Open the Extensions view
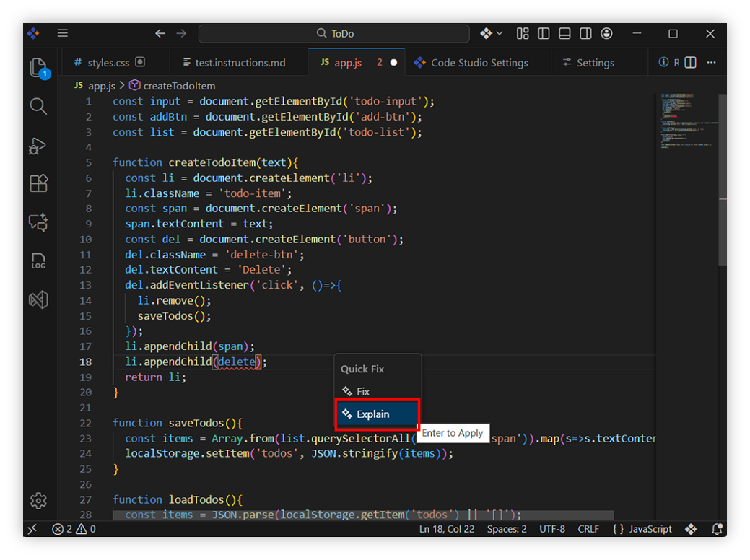 coord(38,183)
